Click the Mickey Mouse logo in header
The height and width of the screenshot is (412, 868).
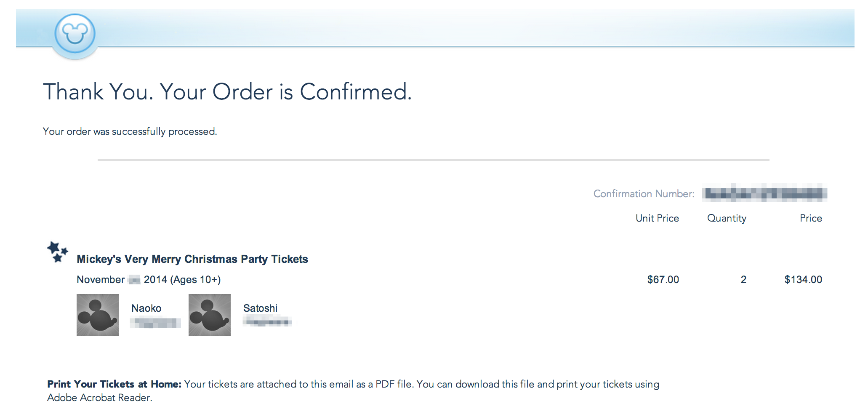tap(75, 34)
